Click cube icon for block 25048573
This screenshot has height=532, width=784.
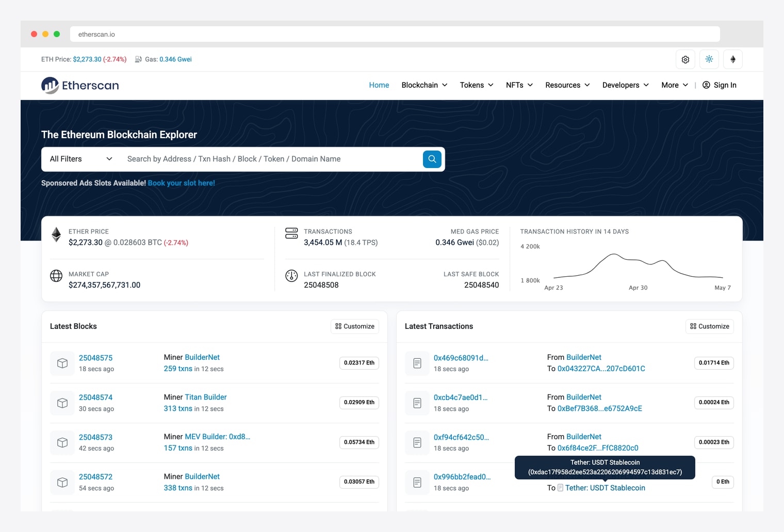62,442
